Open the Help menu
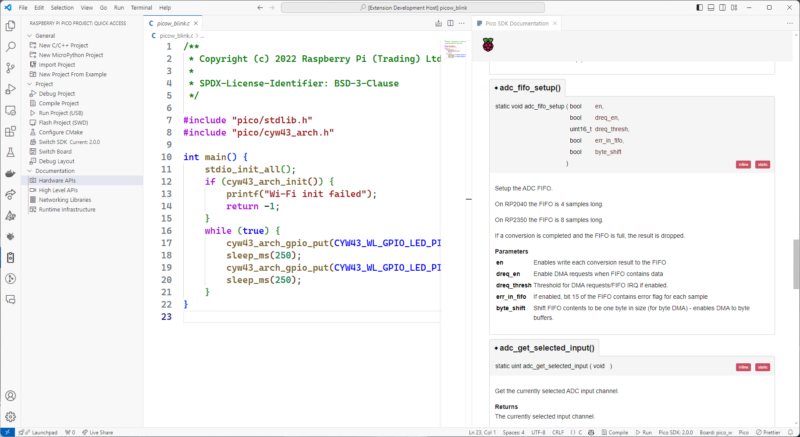The width and height of the screenshot is (800, 437). [x=165, y=8]
